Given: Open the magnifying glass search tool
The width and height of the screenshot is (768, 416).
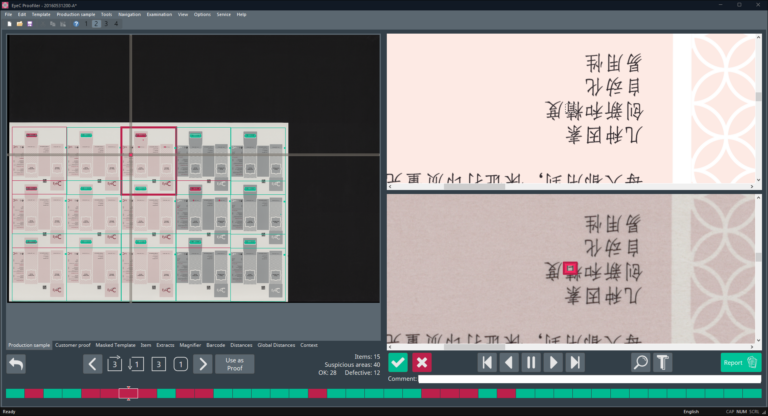Looking at the screenshot, I should [x=641, y=363].
